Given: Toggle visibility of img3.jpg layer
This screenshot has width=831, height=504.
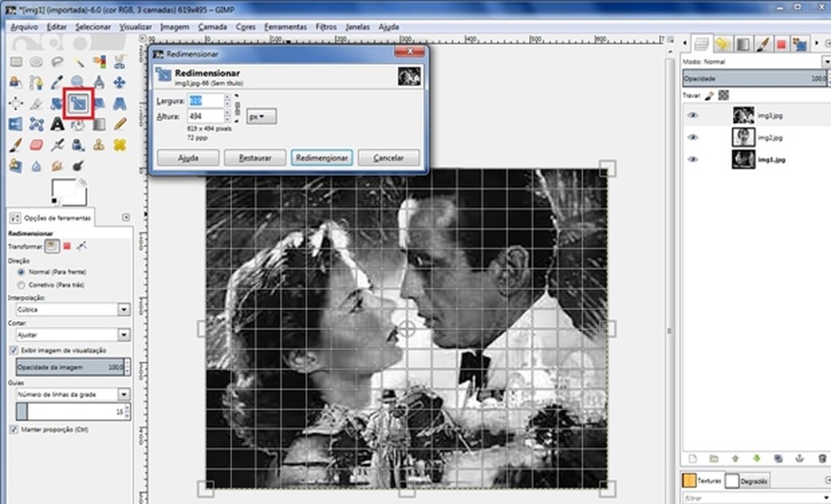Looking at the screenshot, I should (692, 115).
